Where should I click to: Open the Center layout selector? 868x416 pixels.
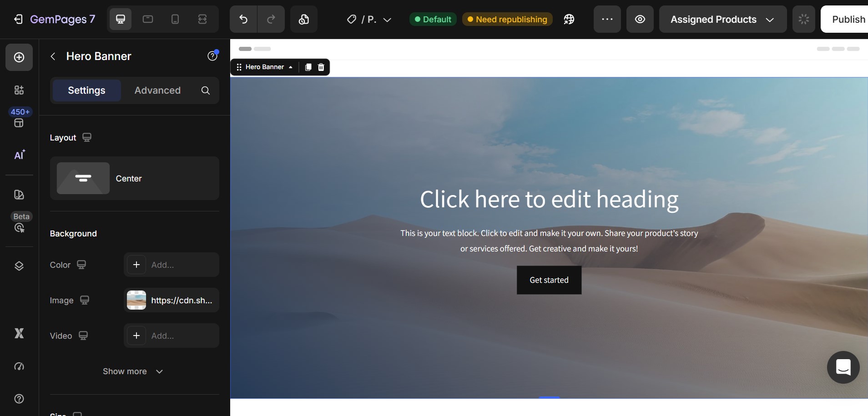[135, 178]
